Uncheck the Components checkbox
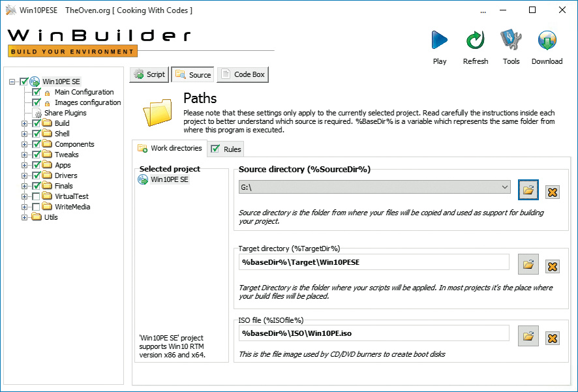This screenshot has width=578, height=392. 36,144
